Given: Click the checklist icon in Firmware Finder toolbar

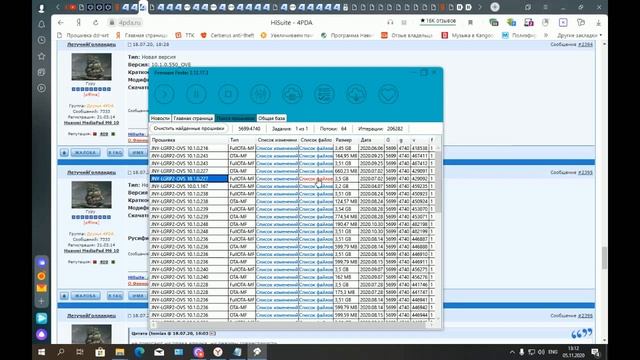Looking at the screenshot, I should [x=324, y=94].
